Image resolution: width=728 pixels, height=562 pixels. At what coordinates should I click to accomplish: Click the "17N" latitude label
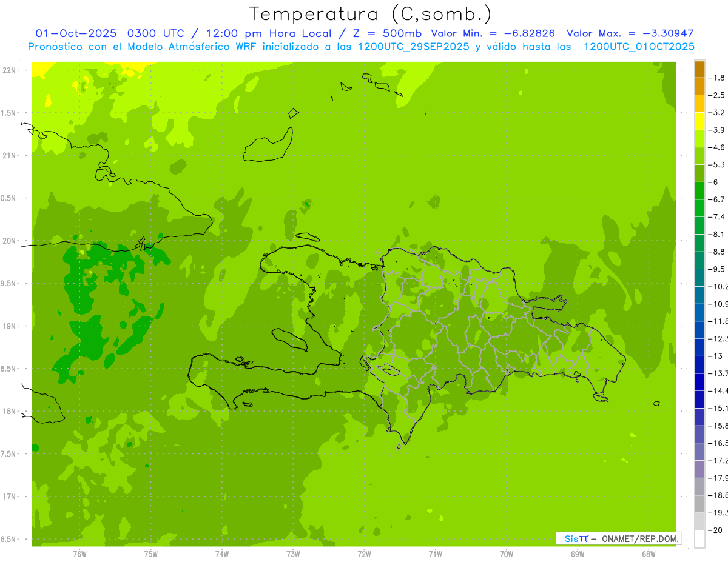tap(9, 497)
